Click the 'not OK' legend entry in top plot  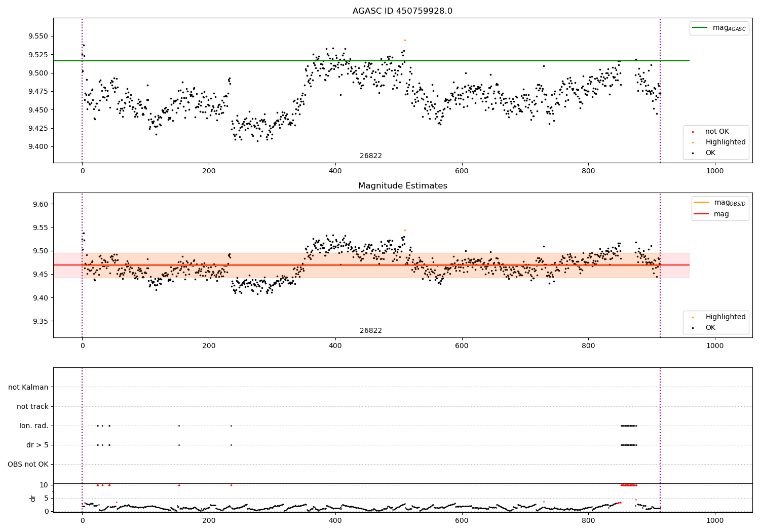716,132
